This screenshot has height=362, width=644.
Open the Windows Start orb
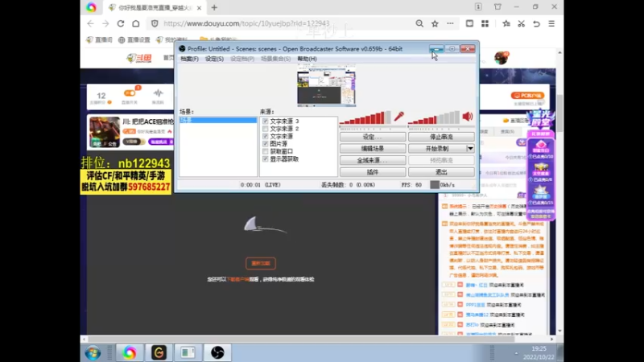point(93,352)
